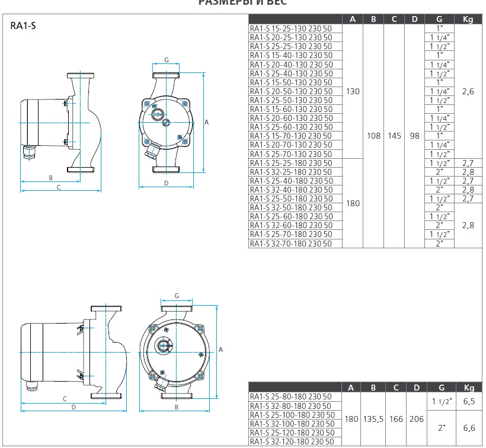Image resolution: width=486 pixels, height=448 pixels.
Task: Click the 206 value in column D
Action: 417,419
